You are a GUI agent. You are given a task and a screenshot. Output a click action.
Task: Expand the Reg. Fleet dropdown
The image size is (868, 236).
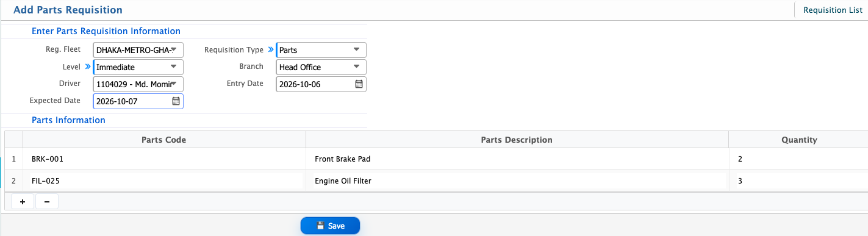138,50
